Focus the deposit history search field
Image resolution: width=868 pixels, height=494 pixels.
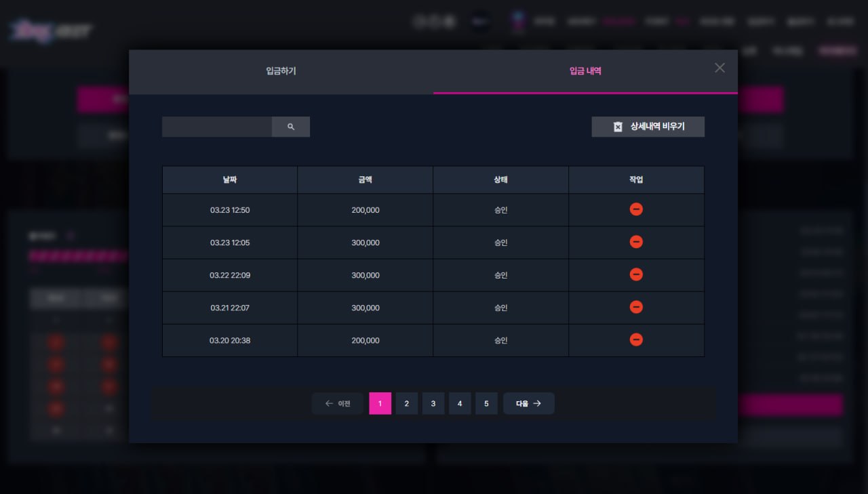[217, 127]
